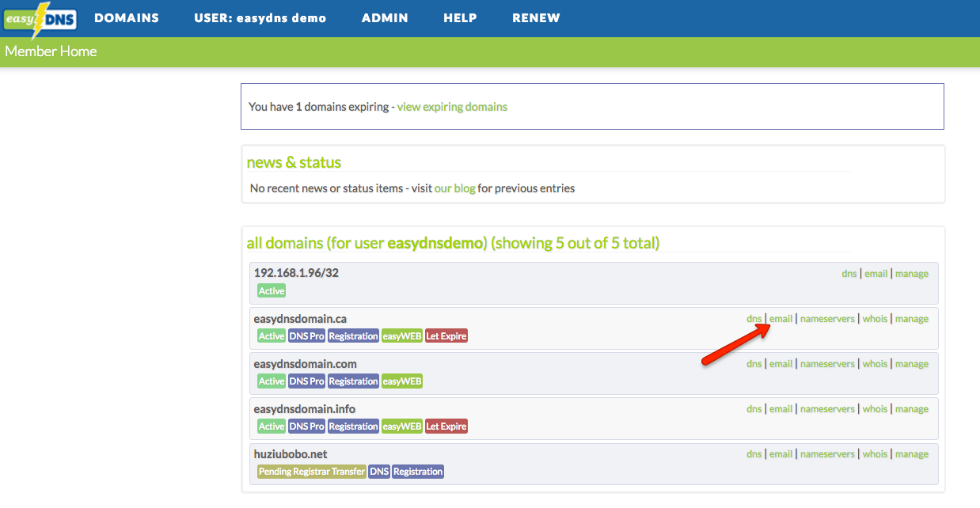Image resolution: width=980 pixels, height=508 pixels.
Task: Follow the view expiring domains link
Action: [x=452, y=106]
